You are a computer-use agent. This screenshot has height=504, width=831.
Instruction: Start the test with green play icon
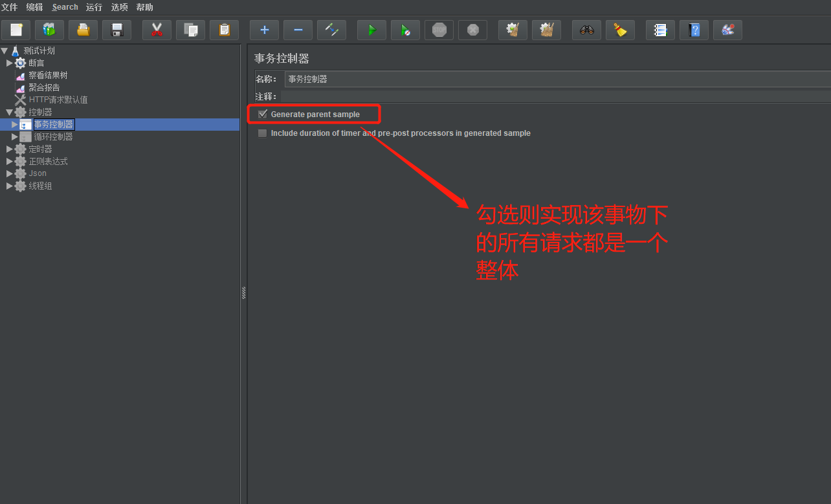371,30
